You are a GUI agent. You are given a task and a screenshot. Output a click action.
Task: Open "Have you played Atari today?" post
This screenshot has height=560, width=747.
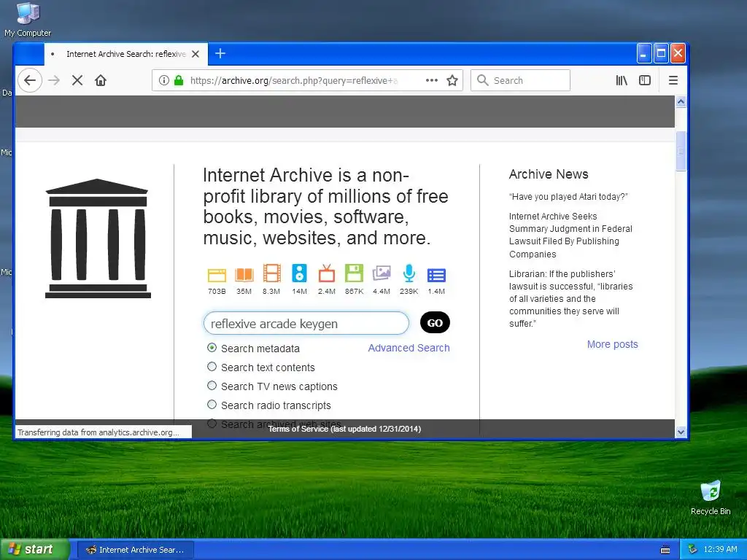coord(568,197)
